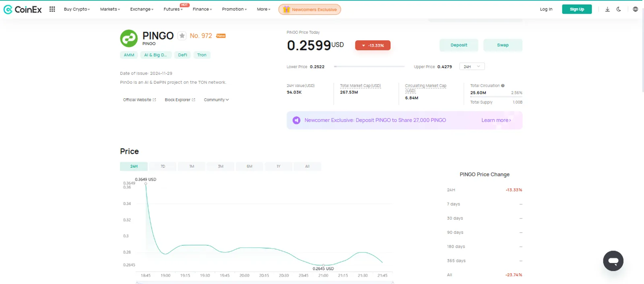Click the PINGO coin logo
The height and width of the screenshot is (284, 644).
pyautogui.click(x=129, y=38)
